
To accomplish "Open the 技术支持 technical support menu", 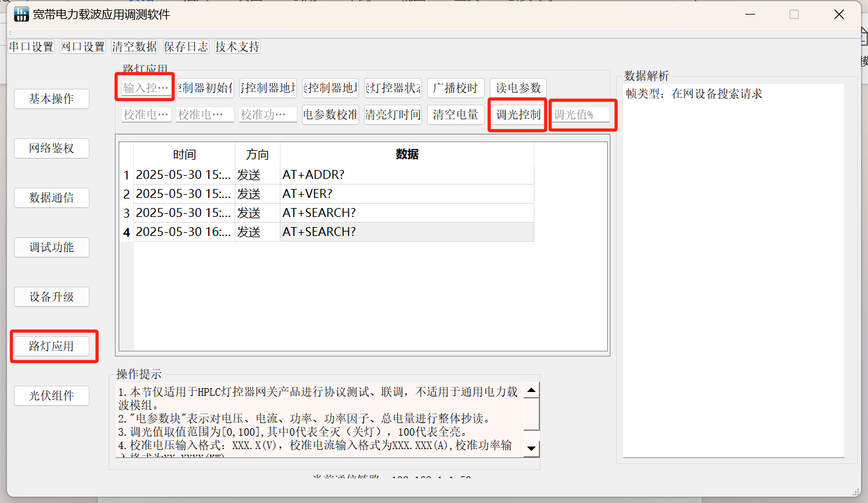I will (237, 46).
